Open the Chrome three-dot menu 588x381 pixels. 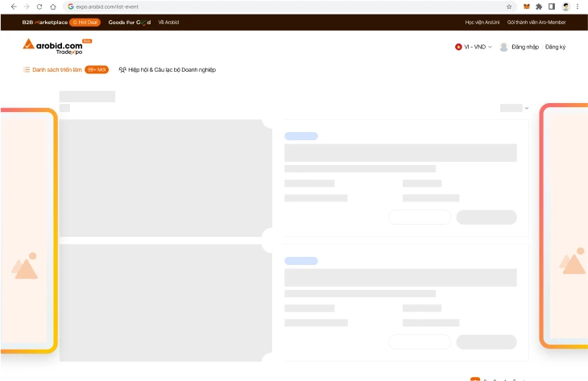(x=578, y=6)
